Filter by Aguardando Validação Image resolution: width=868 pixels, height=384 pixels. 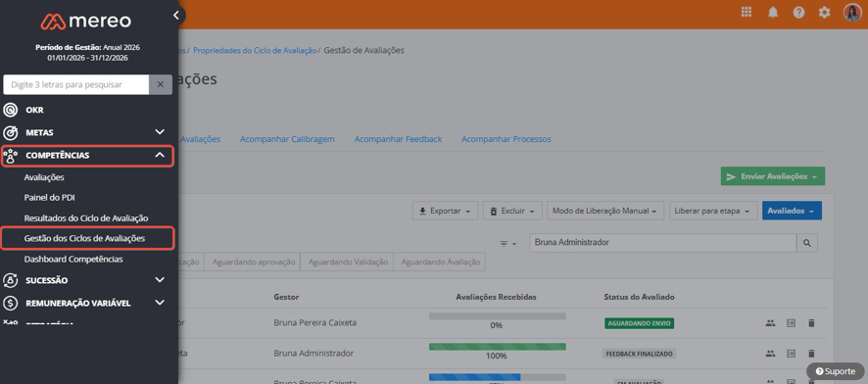(347, 262)
